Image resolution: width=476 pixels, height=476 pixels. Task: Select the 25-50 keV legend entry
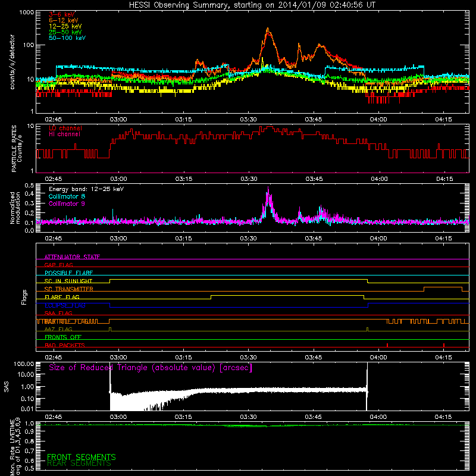click(x=65, y=32)
